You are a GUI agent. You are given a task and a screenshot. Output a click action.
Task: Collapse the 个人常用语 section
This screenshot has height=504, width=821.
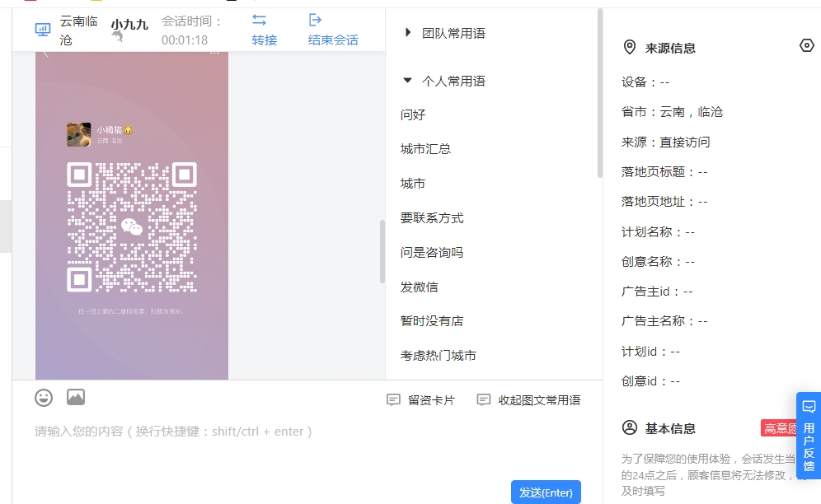[407, 81]
